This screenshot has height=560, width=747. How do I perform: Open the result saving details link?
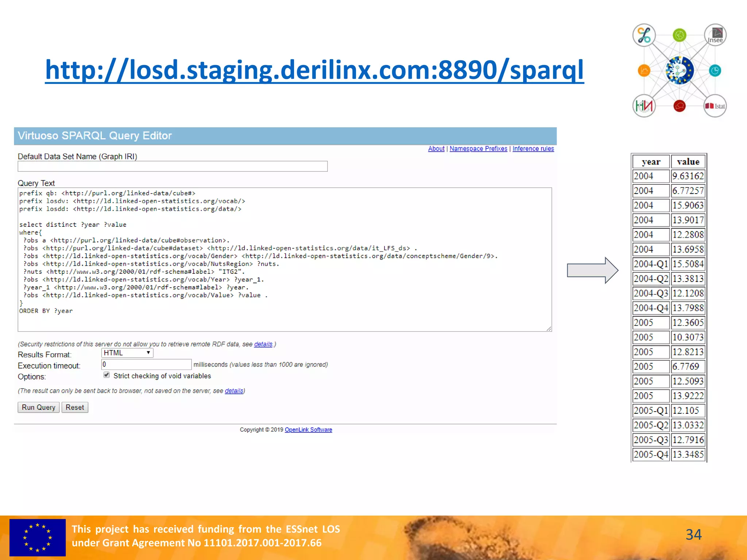[x=234, y=391]
